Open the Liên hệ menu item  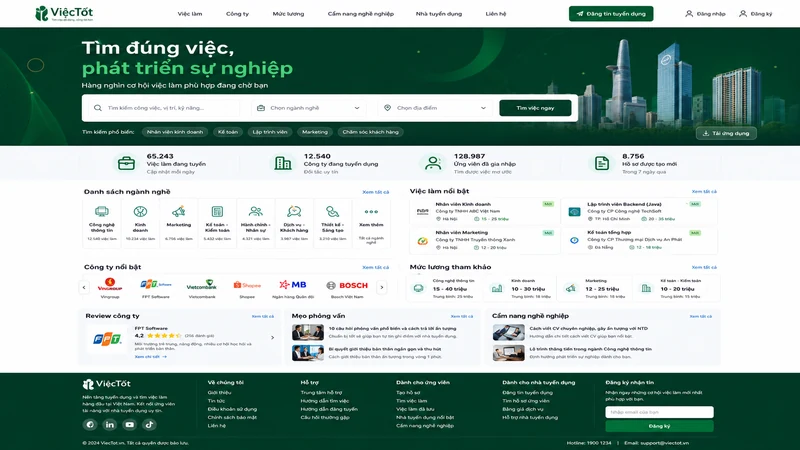pyautogui.click(x=495, y=14)
